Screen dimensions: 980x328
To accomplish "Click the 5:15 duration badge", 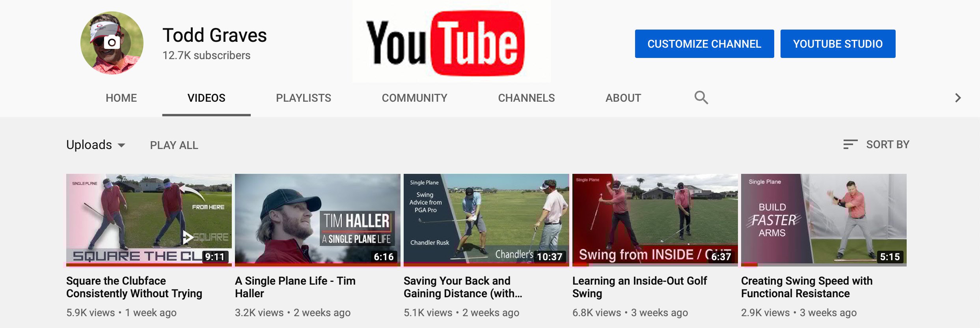I will (890, 257).
